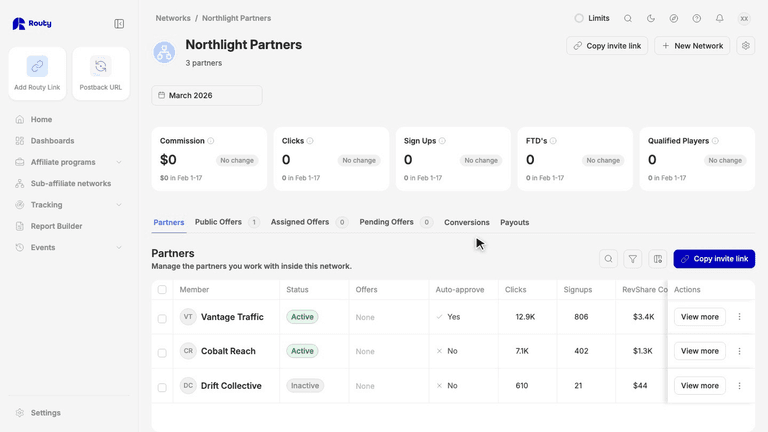This screenshot has width=768, height=432.
Task: Click the Clicks column header
Action: pos(515,289)
